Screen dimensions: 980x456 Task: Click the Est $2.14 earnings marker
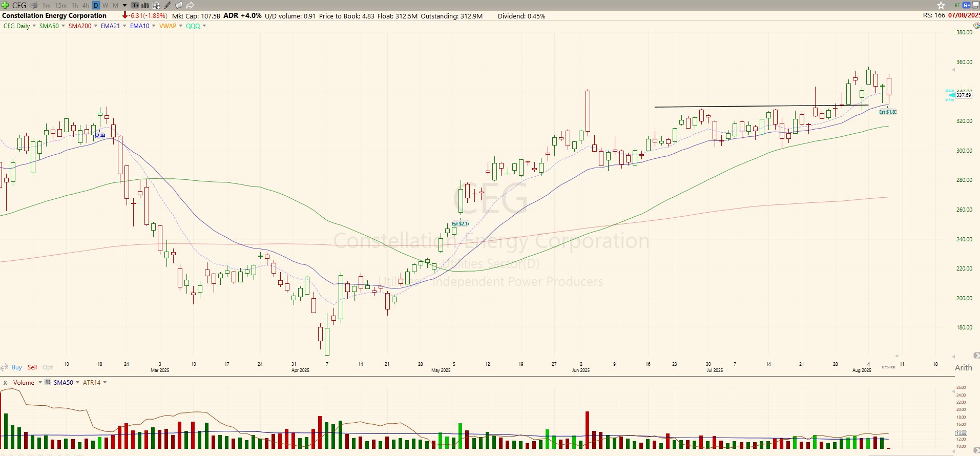tap(461, 224)
